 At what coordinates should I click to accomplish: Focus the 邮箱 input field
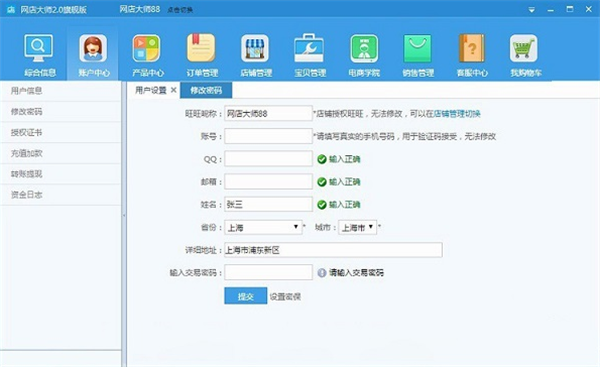pyautogui.click(x=269, y=181)
